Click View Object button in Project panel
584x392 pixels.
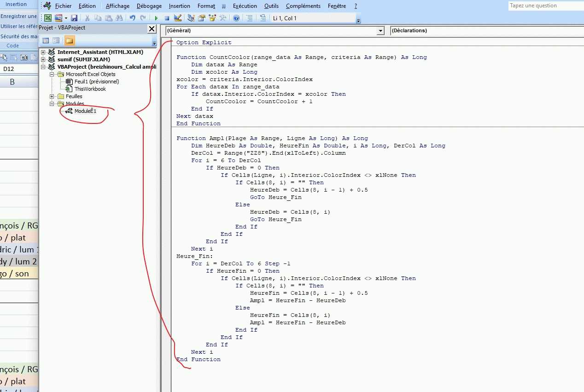[x=56, y=41]
